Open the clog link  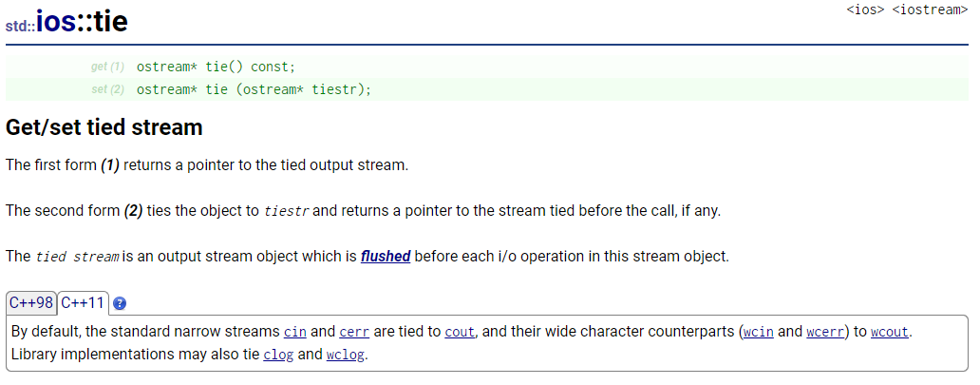pos(278,356)
